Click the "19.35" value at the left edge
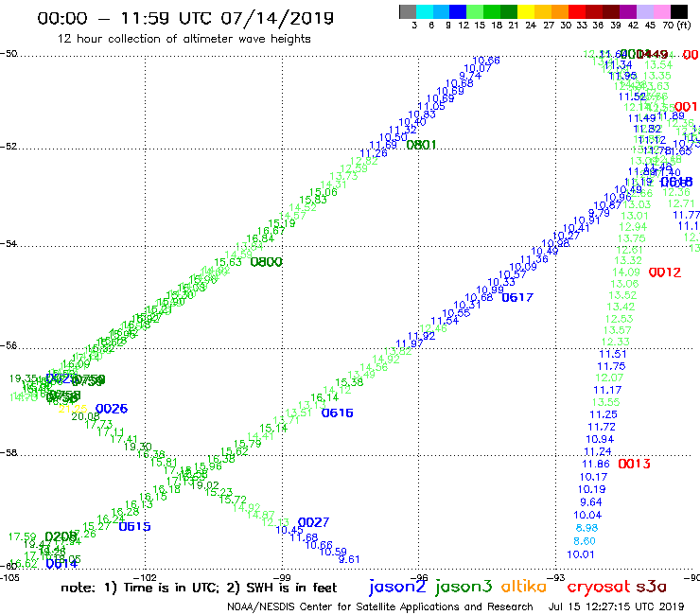The image size is (700, 615). click(23, 378)
